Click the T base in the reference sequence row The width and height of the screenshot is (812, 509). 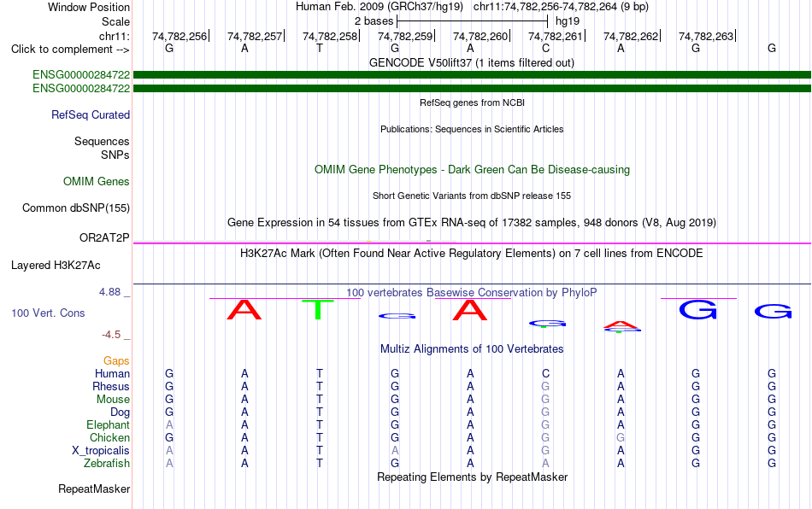tap(320, 48)
